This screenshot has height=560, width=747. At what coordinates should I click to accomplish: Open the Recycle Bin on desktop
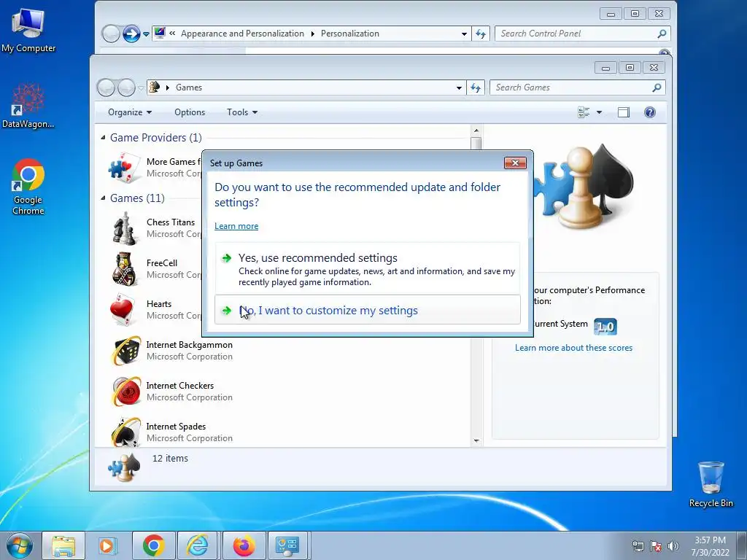coord(711,484)
